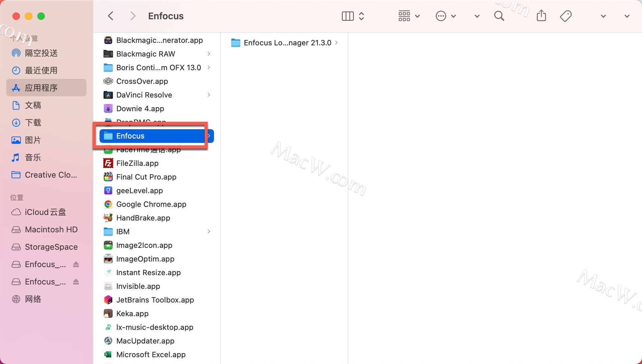Image resolution: width=642 pixels, height=364 pixels.
Task: Click the Tags icon in toolbar
Action: (566, 16)
